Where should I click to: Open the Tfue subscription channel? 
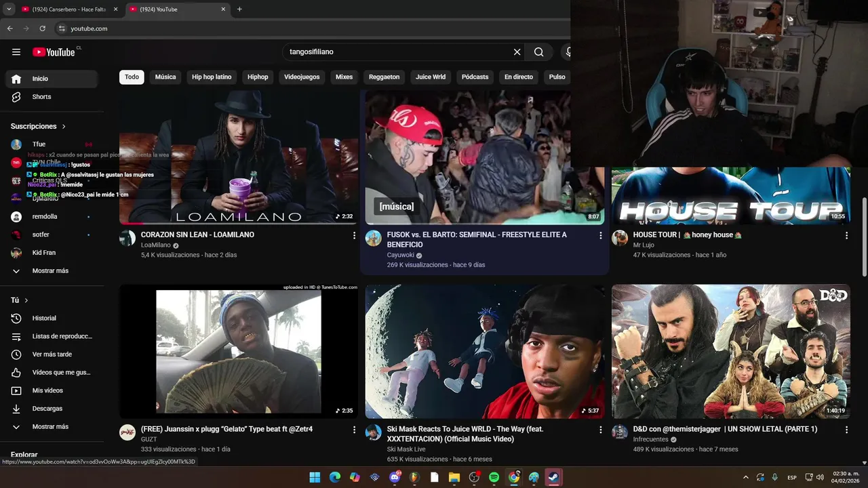52,144
